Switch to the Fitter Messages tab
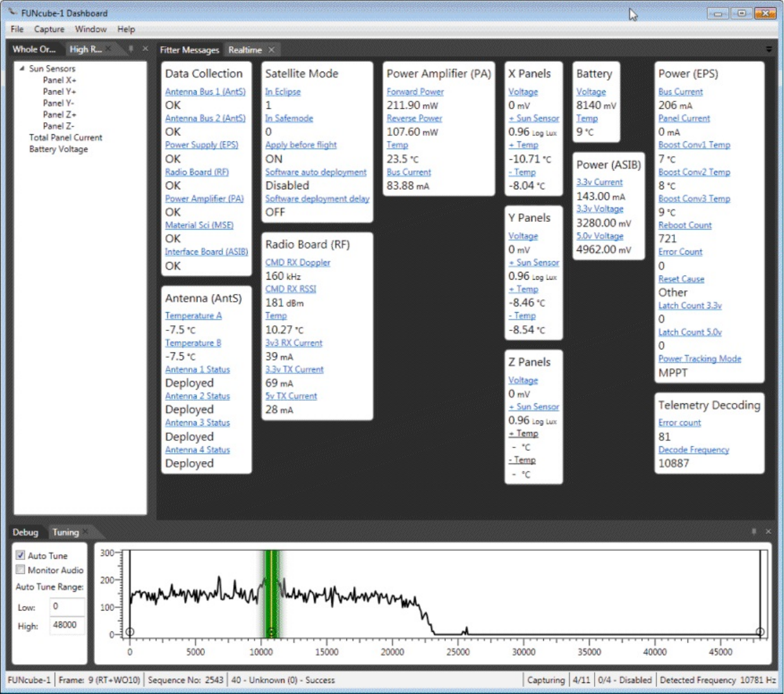 (x=189, y=50)
